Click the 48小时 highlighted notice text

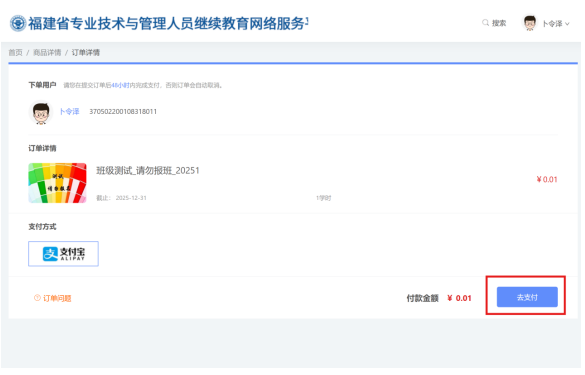click(x=121, y=85)
